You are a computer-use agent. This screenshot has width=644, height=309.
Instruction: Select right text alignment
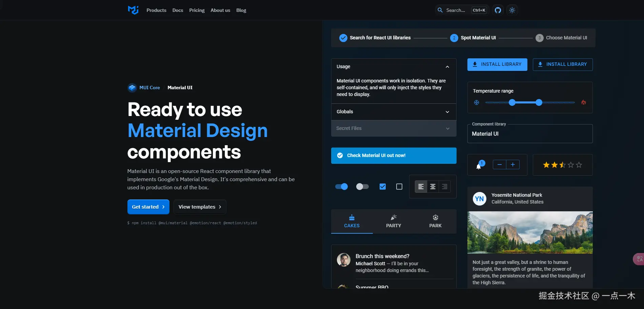tap(445, 187)
